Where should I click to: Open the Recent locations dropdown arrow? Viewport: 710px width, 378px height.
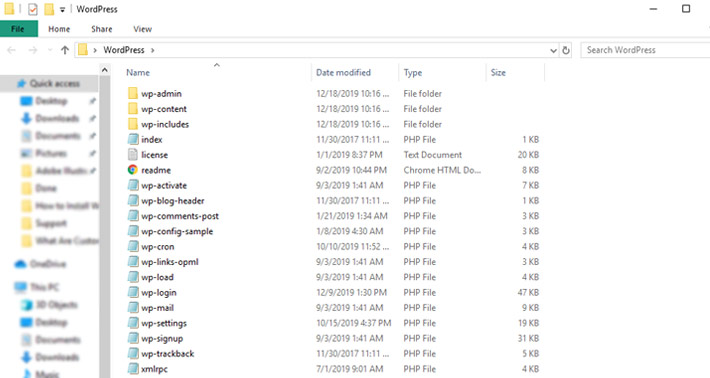[x=50, y=50]
